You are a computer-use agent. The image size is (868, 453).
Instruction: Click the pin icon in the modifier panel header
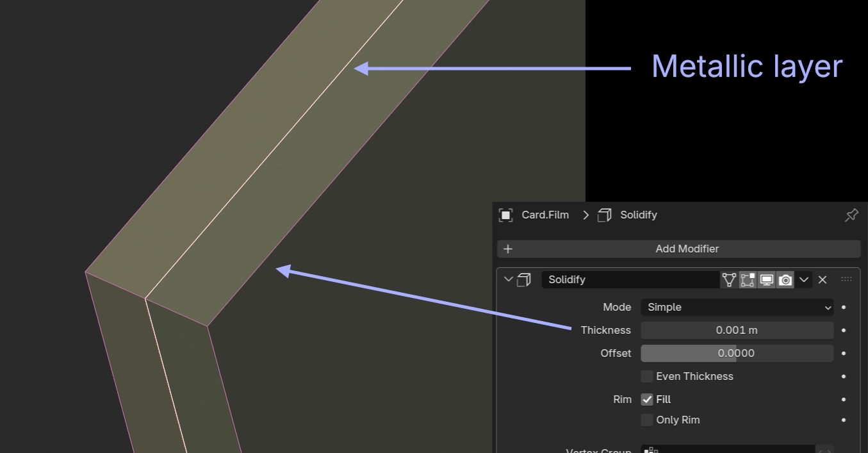(851, 215)
